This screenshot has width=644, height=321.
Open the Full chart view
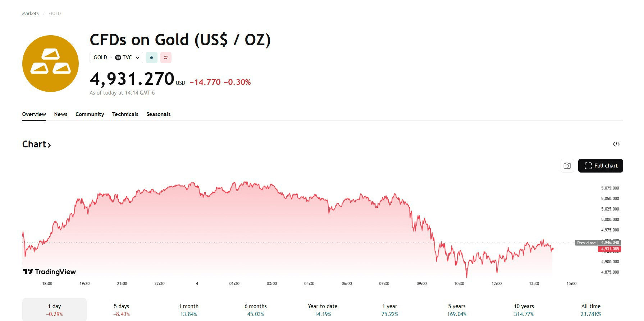click(x=600, y=166)
